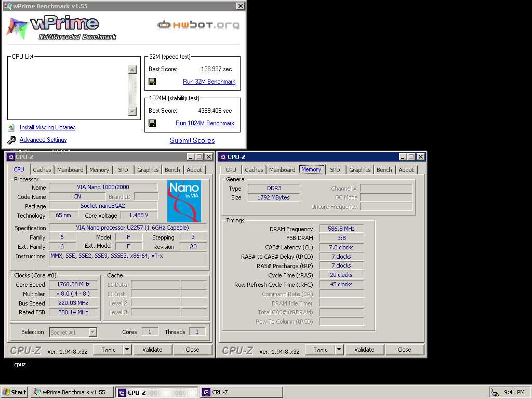The width and height of the screenshot is (532, 399).
Task: Click the save icon beside Run 32M Benchmark
Action: [152, 82]
